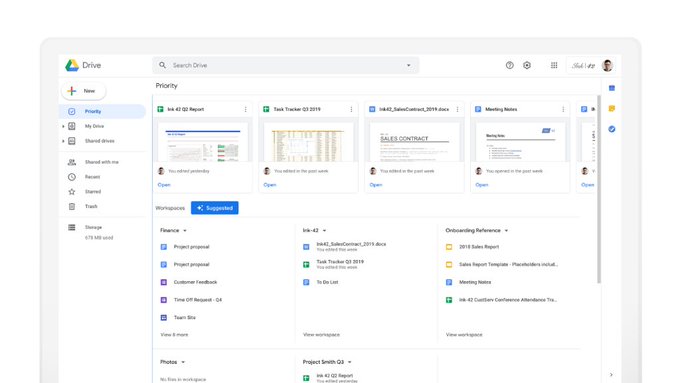Open the Calendar side panel icon
This screenshot has height=383, width=680.
(611, 88)
